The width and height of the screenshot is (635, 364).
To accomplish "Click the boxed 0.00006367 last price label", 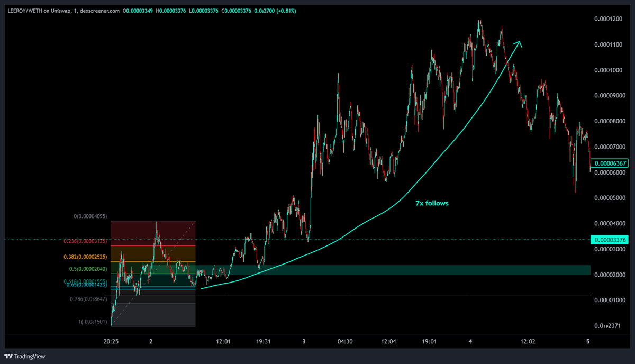I will (610, 164).
